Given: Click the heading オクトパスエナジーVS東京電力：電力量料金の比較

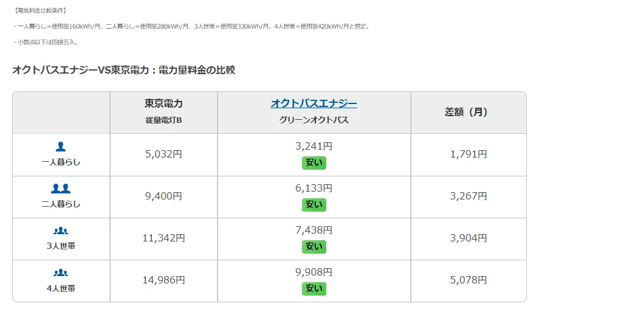Looking at the screenshot, I should coord(123,70).
